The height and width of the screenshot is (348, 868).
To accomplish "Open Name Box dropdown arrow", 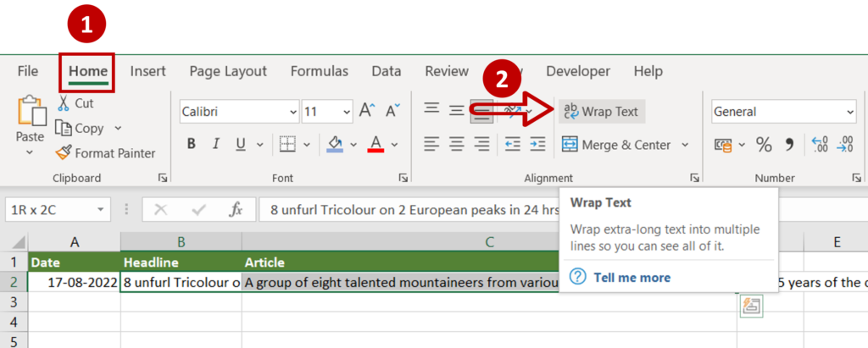I will 100,210.
